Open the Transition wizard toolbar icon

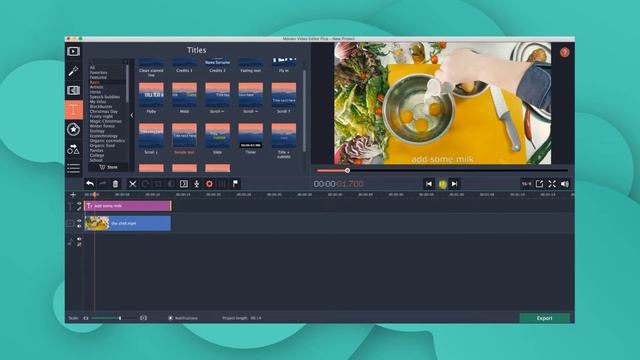(184, 184)
